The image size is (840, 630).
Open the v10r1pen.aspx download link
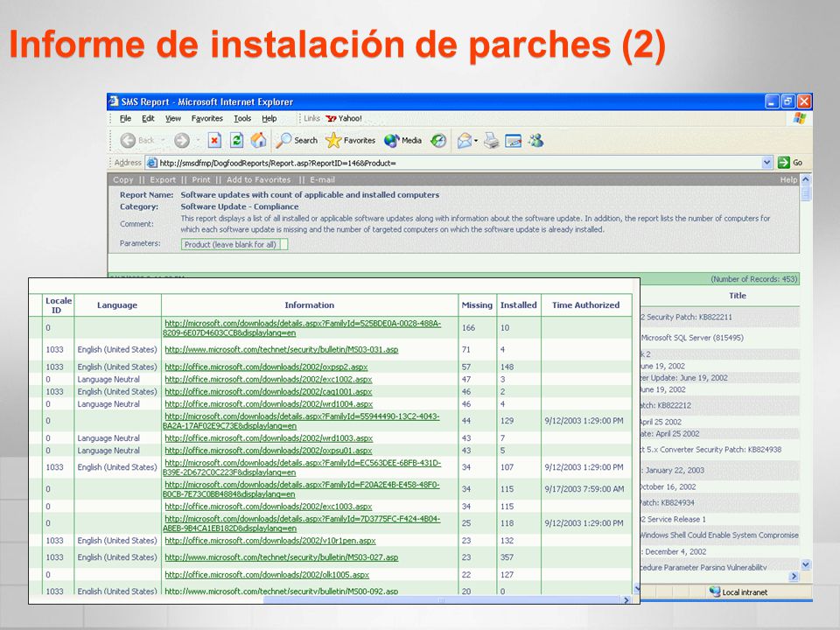(270, 541)
